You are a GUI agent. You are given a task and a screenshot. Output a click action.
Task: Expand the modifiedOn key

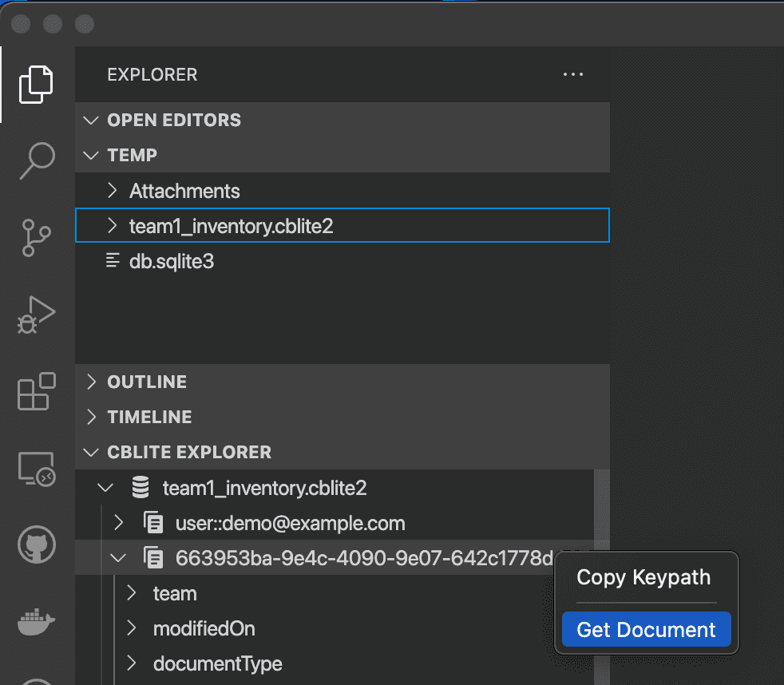pyautogui.click(x=132, y=628)
